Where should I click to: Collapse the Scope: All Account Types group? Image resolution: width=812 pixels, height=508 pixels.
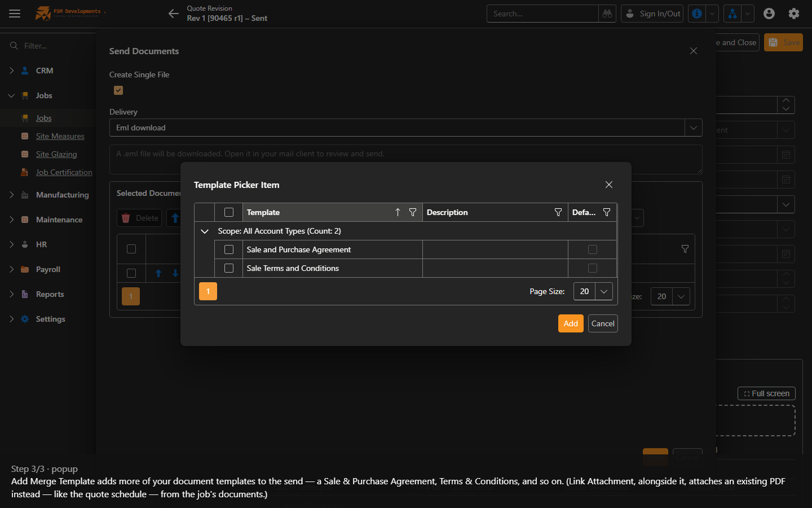tap(205, 231)
